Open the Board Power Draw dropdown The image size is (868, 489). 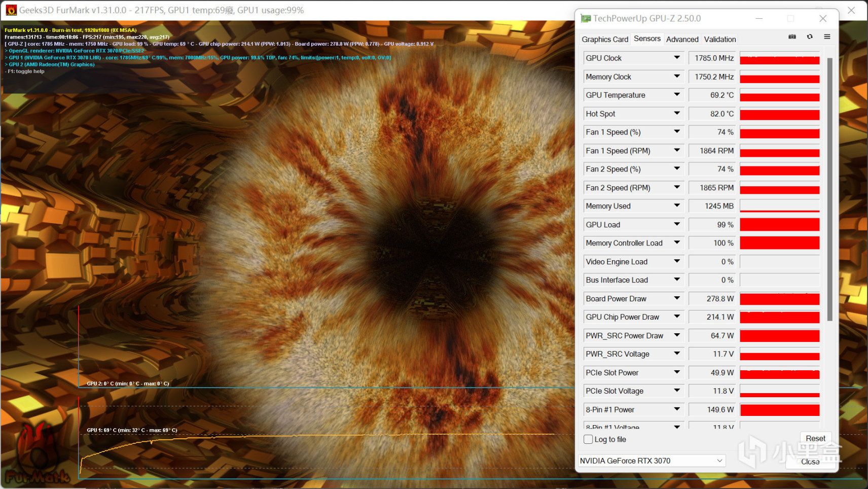click(677, 299)
